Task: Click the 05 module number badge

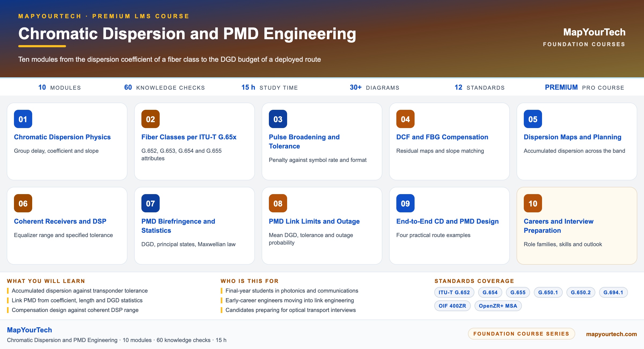Action: (533, 119)
